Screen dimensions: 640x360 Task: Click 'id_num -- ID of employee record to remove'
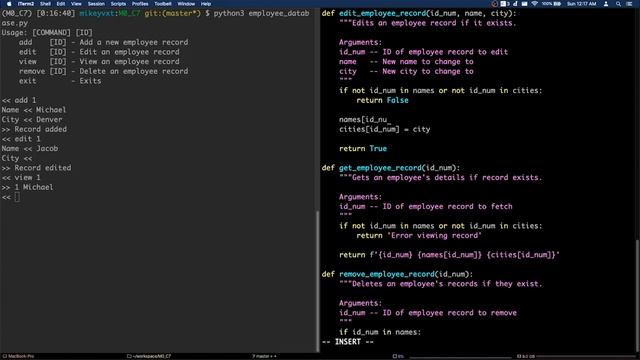[x=428, y=313]
